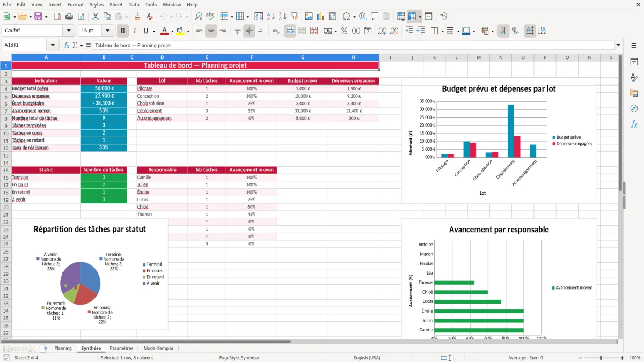Click the AutoFilter funnel icon

pos(294,17)
